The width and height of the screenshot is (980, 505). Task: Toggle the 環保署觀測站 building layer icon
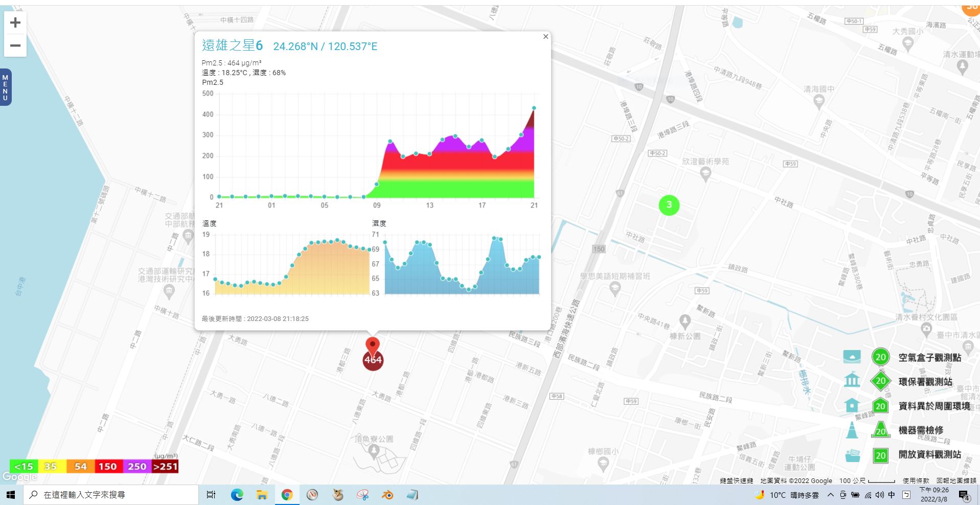point(852,380)
